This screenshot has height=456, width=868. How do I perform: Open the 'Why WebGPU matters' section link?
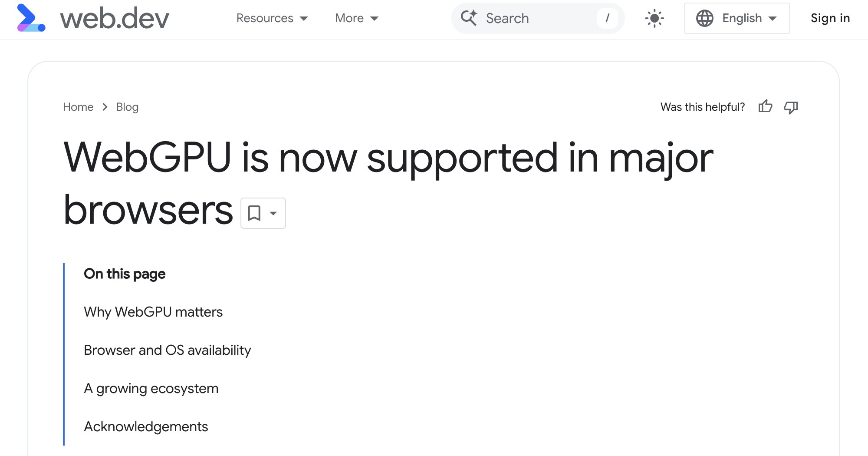153,312
